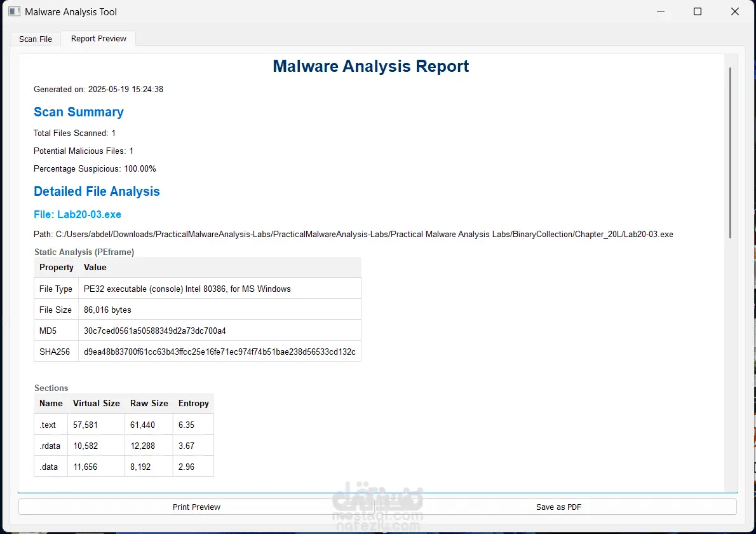
Task: Click the MD5 hash value
Action: pos(155,331)
